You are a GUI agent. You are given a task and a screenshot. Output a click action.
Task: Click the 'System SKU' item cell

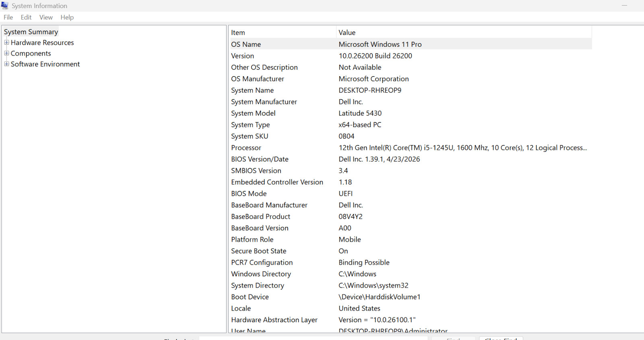click(x=250, y=136)
